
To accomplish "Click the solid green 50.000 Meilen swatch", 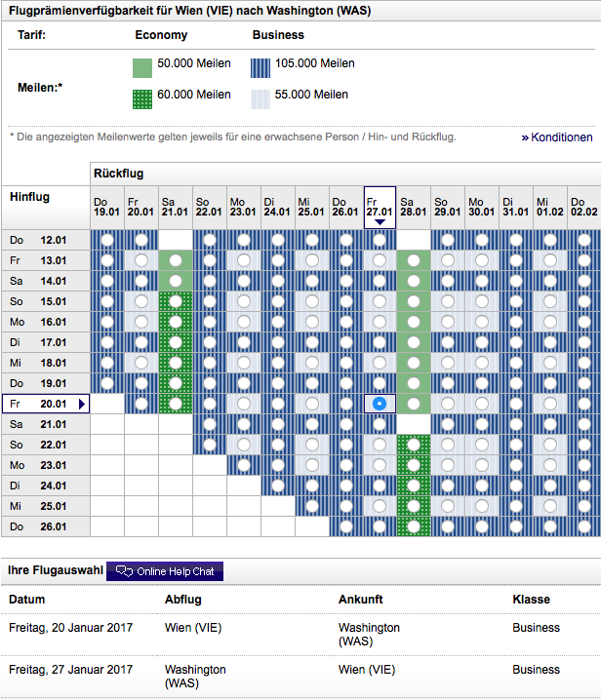I will click(142, 66).
